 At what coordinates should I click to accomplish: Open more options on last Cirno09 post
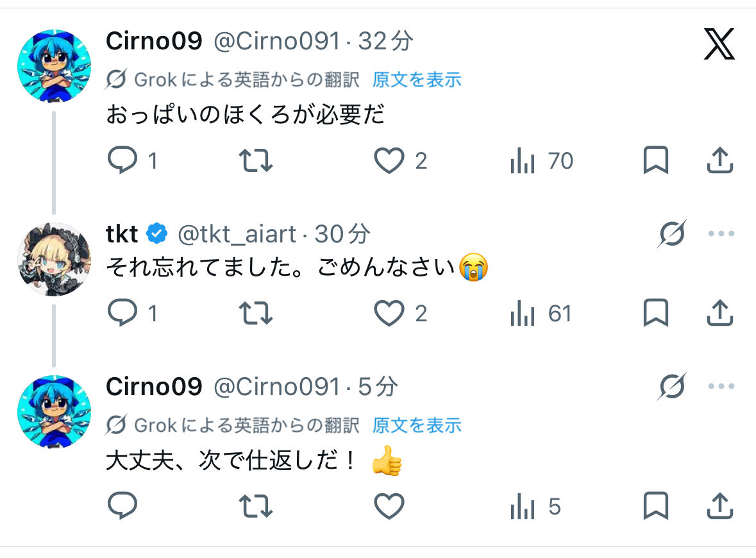[x=721, y=387]
